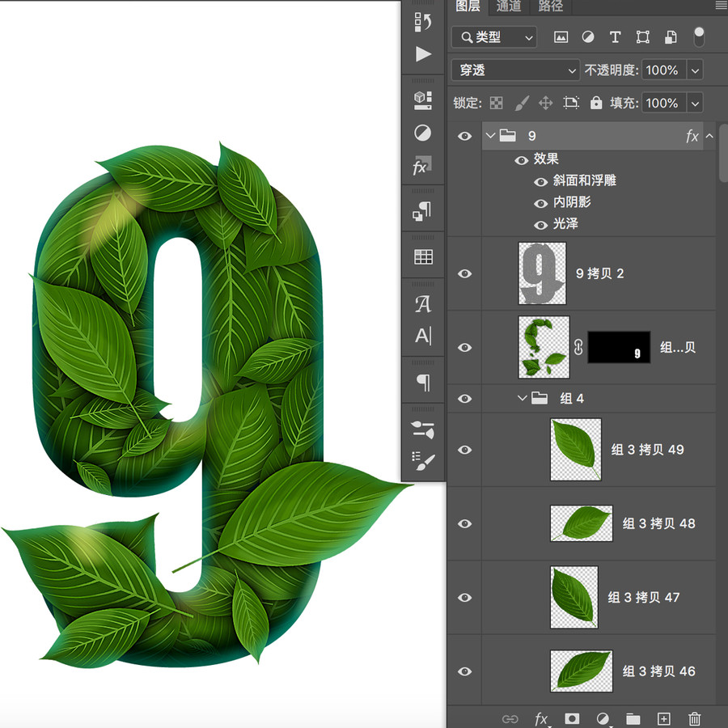
Task: Click the 不透明度 opacity value field
Action: click(x=664, y=70)
